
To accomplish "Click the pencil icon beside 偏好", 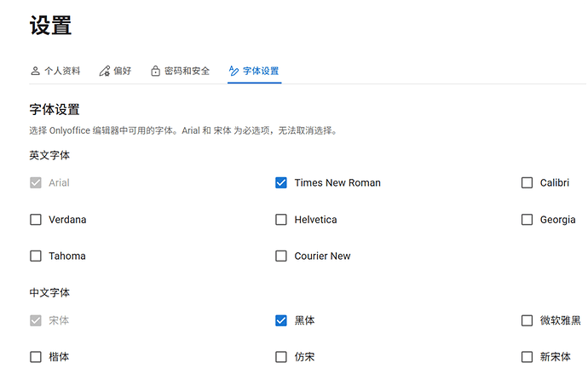I will (x=104, y=71).
